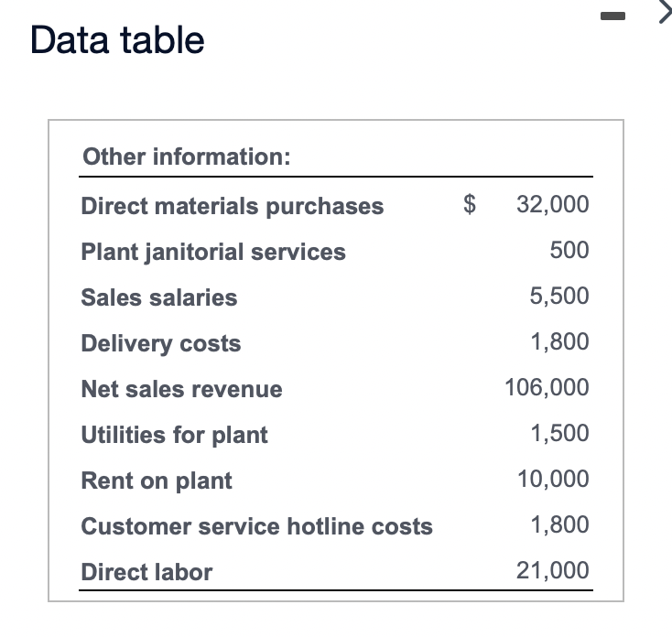Select the Plant janitorial services row

[213, 252]
